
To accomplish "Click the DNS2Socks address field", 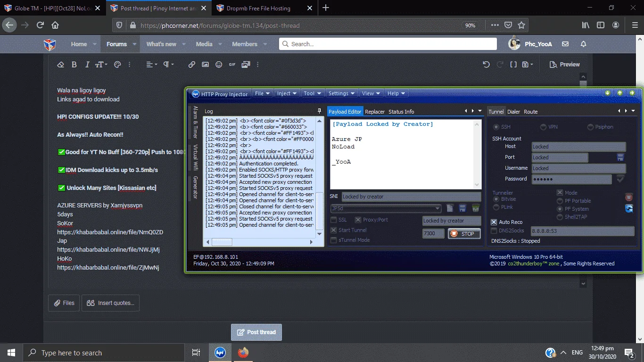I will [582, 231].
